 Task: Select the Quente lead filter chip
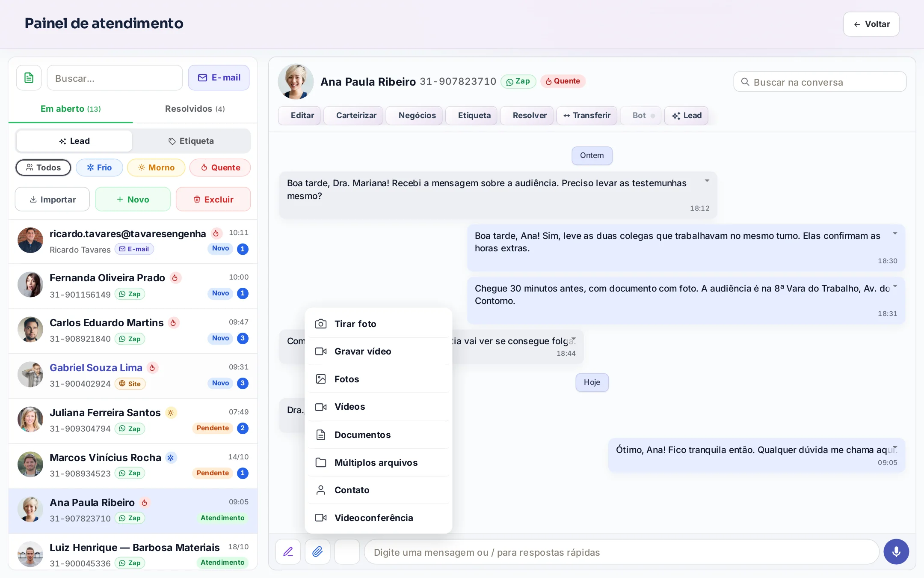(220, 167)
